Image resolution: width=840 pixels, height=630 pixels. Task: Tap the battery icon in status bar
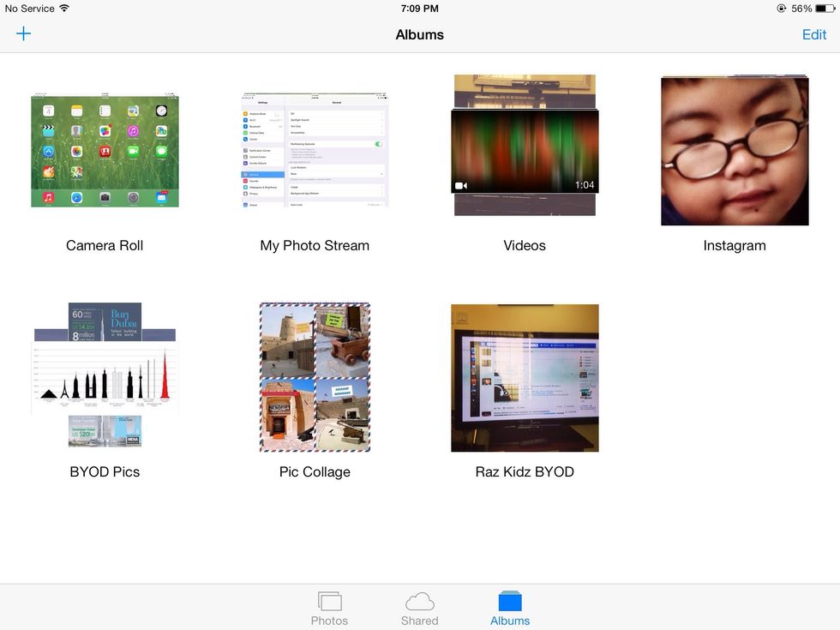tap(825, 9)
